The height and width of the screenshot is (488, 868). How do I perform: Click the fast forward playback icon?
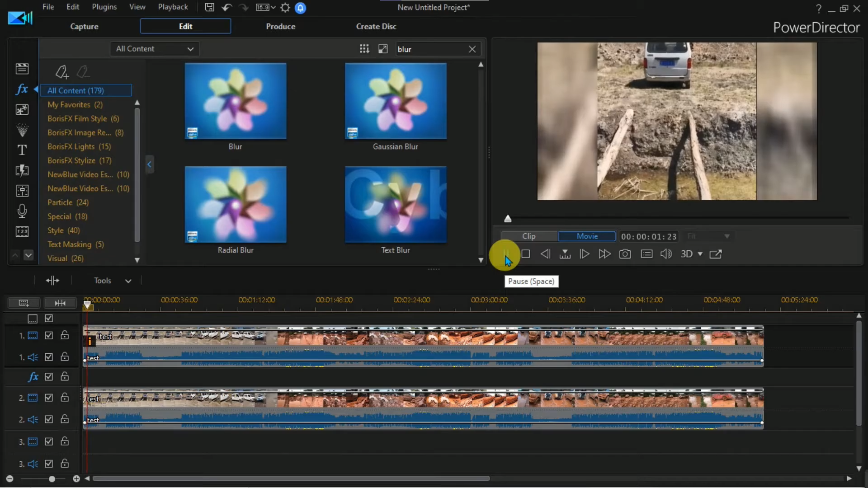point(604,254)
